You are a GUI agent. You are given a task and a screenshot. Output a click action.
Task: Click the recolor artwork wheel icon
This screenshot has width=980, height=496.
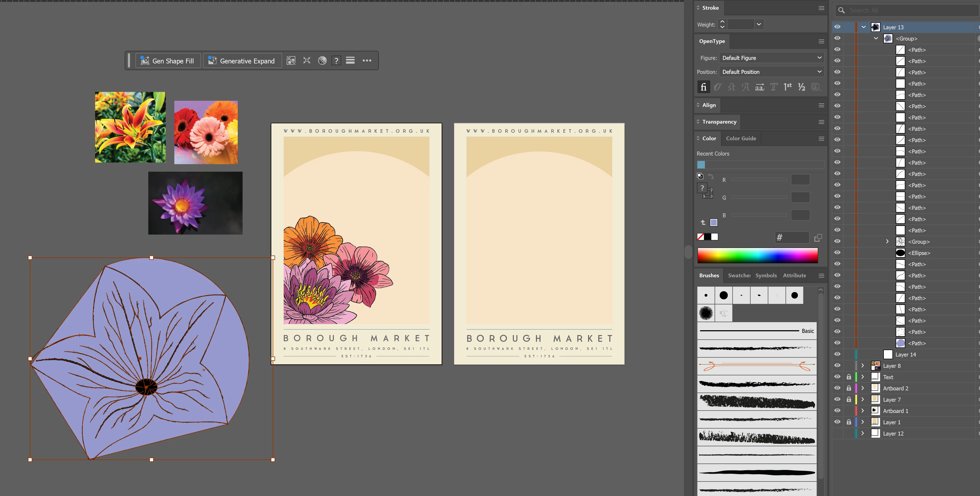(x=322, y=60)
